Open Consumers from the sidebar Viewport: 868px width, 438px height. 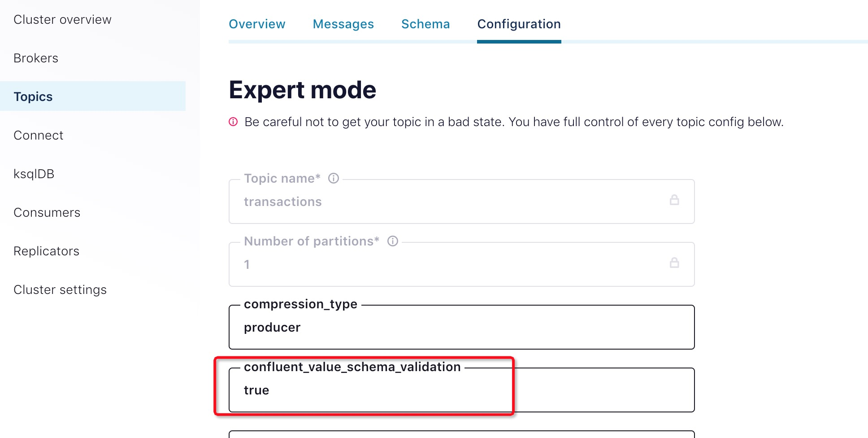(47, 213)
